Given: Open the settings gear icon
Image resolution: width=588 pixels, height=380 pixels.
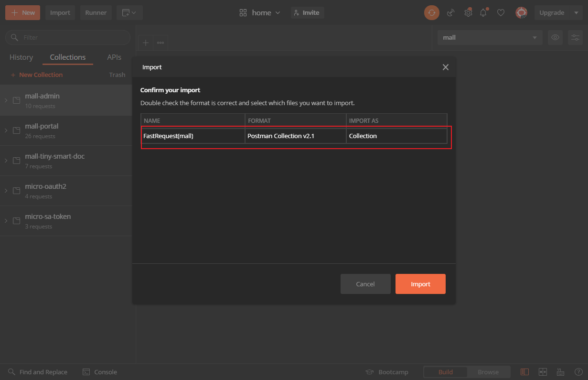Looking at the screenshot, I should point(468,13).
